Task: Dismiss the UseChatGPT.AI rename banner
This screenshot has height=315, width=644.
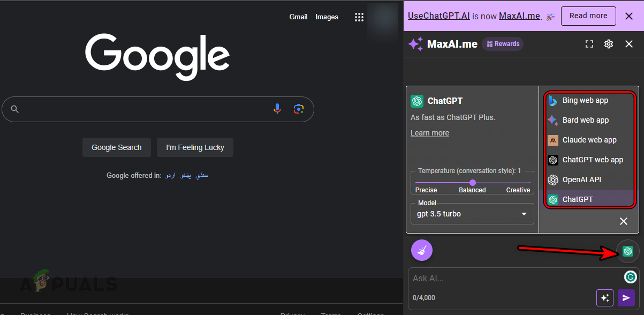Action: (x=629, y=16)
